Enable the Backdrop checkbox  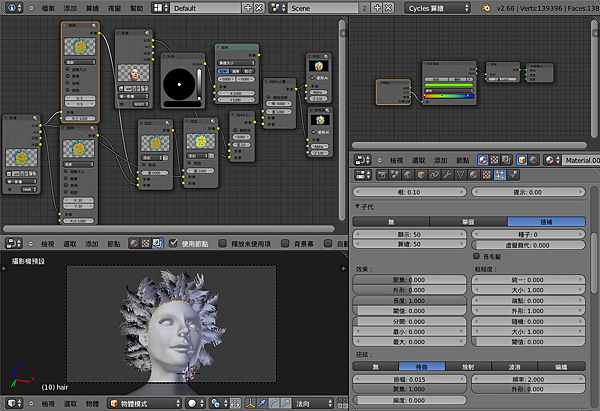click(x=285, y=243)
